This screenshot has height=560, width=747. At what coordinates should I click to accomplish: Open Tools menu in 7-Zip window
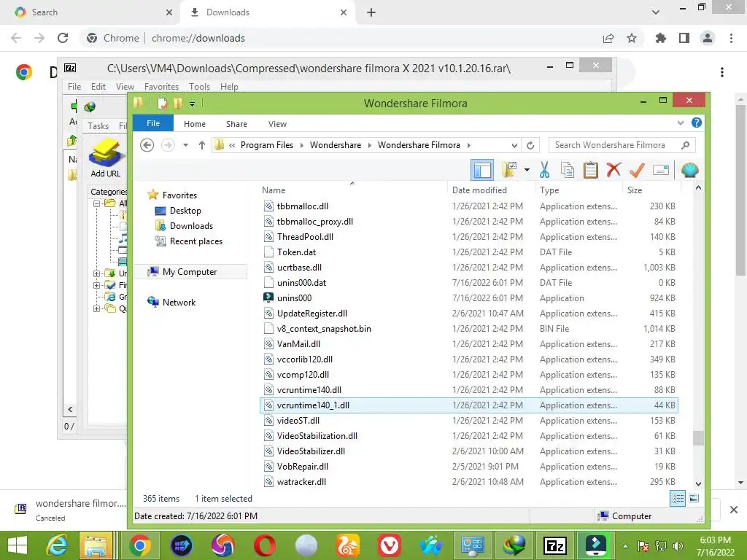click(x=199, y=87)
